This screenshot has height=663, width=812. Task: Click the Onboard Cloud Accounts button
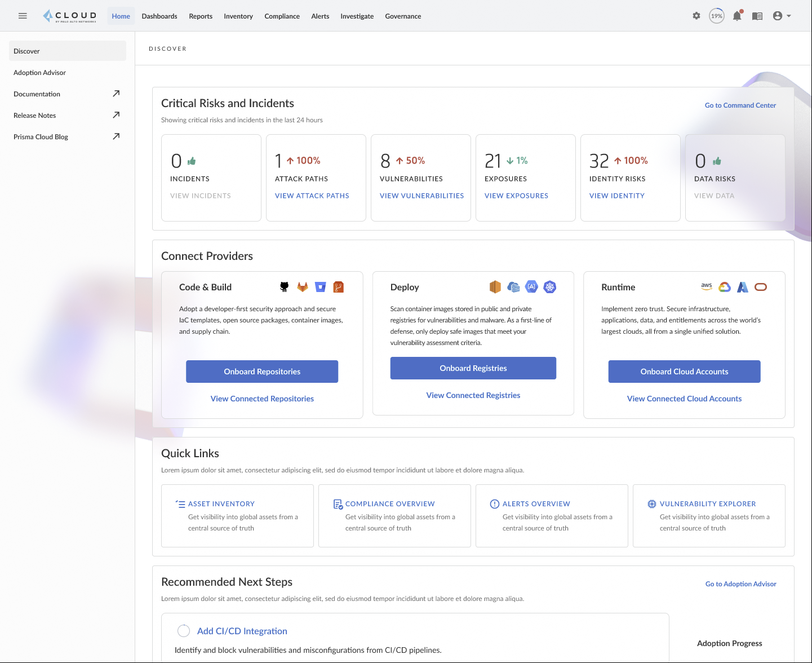pyautogui.click(x=684, y=372)
